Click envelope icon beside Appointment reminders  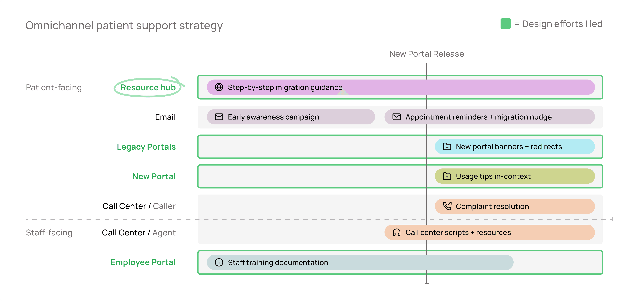tap(397, 117)
